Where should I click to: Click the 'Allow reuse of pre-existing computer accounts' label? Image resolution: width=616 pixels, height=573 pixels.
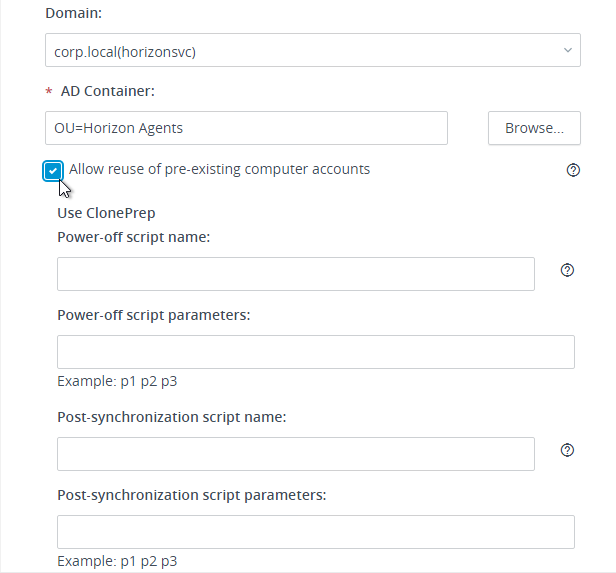(x=219, y=169)
